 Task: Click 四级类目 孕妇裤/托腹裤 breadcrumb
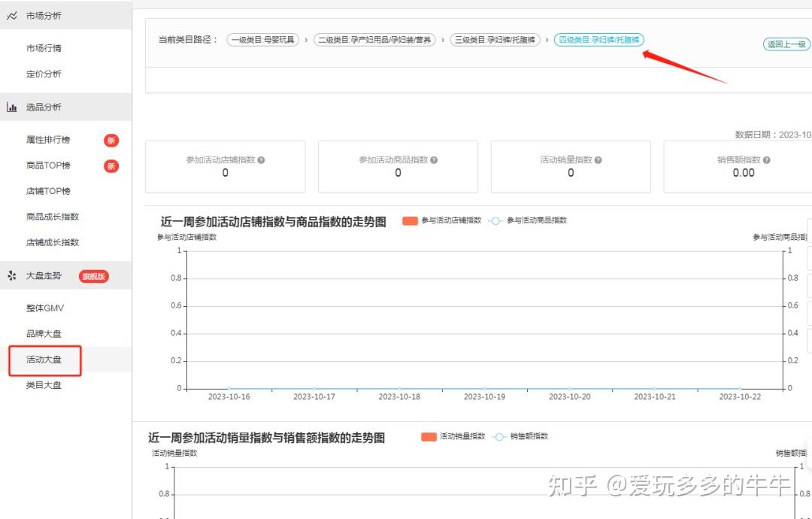coord(598,40)
